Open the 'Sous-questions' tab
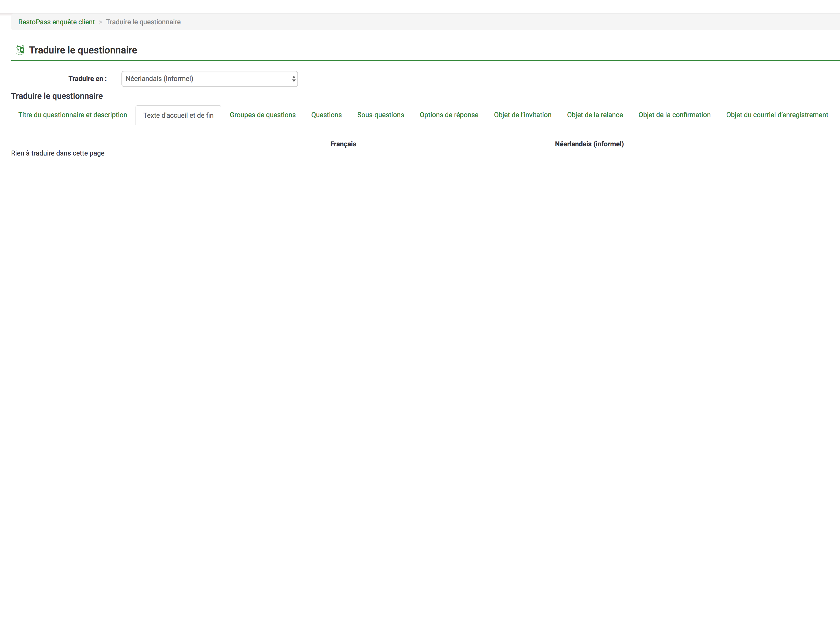Screen dimensions: 840x641 [380, 115]
